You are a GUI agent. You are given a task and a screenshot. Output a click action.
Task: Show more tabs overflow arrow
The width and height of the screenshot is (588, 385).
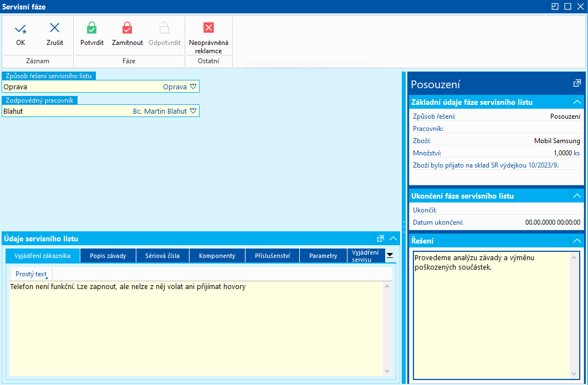click(x=390, y=256)
